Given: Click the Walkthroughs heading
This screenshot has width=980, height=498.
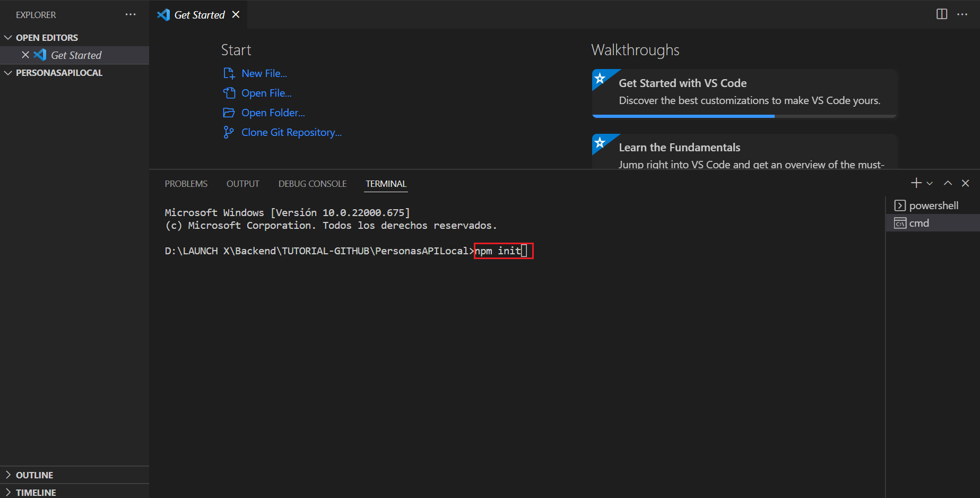Looking at the screenshot, I should 635,50.
